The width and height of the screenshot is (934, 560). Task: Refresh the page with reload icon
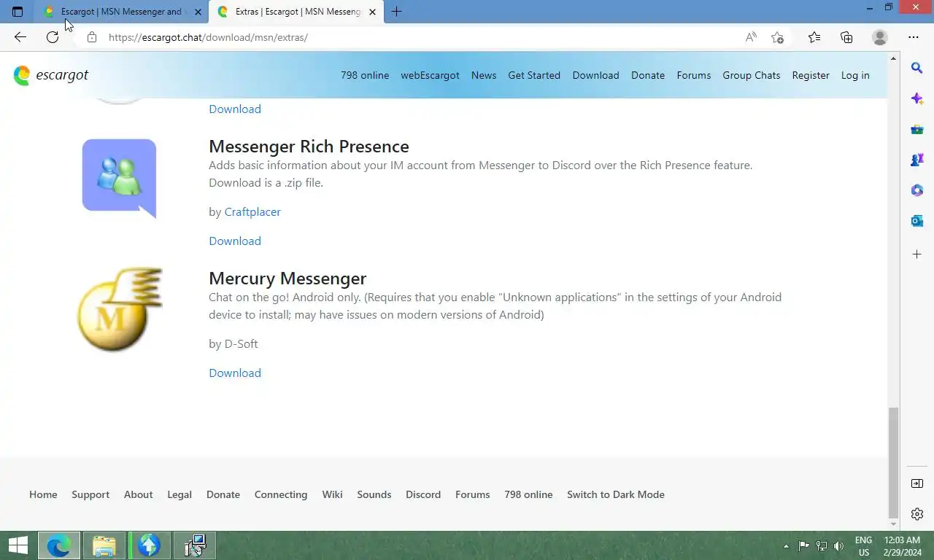click(x=53, y=37)
